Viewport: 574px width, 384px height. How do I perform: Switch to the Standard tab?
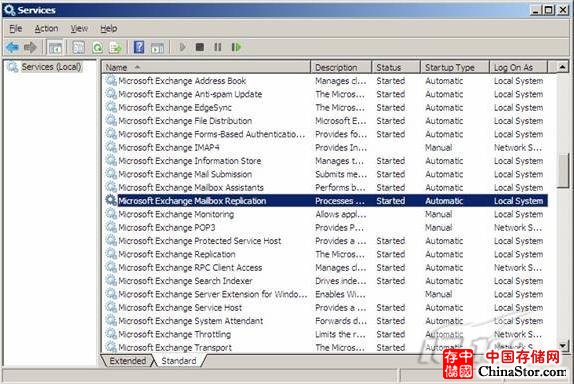click(179, 361)
